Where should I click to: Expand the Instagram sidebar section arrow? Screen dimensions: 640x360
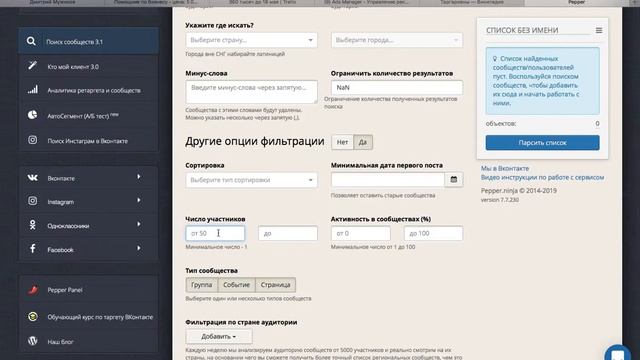click(139, 200)
